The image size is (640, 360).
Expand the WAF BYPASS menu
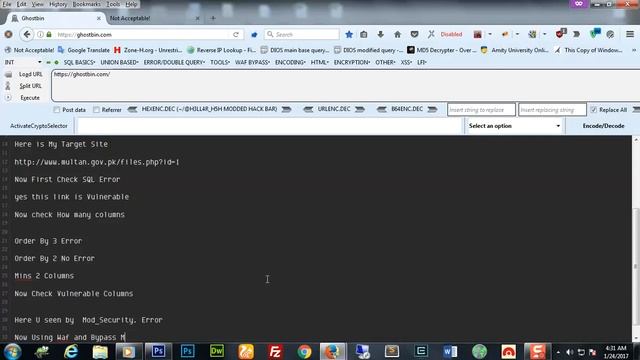tap(252, 62)
